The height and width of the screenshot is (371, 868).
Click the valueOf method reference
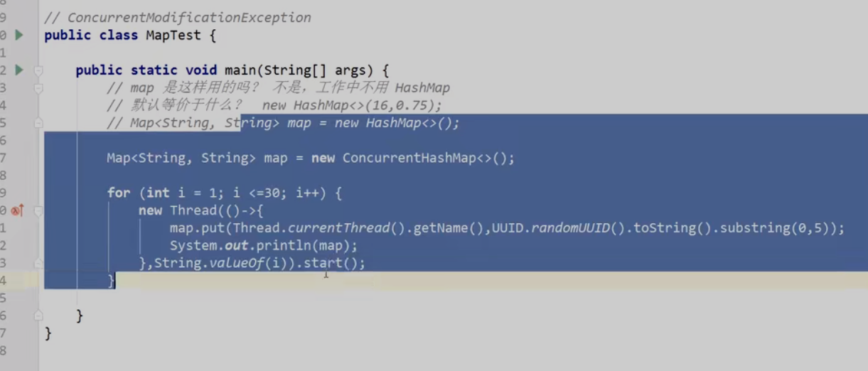[x=241, y=263]
